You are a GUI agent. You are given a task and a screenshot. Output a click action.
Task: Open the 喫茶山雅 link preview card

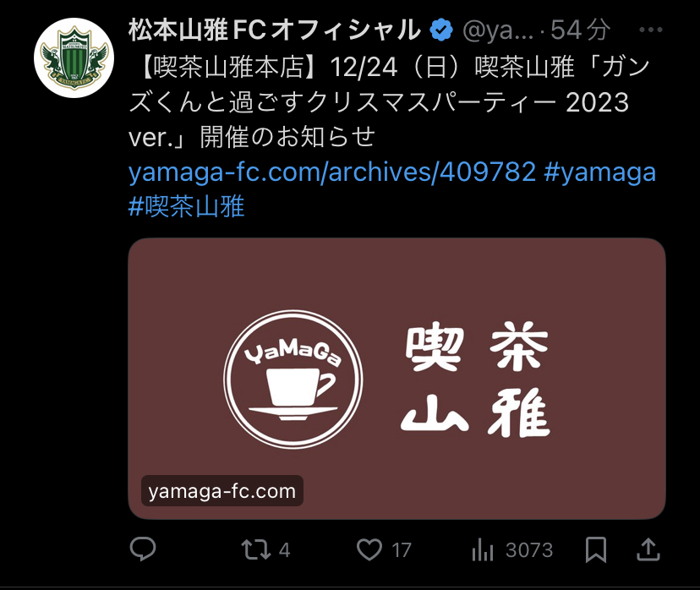396,379
